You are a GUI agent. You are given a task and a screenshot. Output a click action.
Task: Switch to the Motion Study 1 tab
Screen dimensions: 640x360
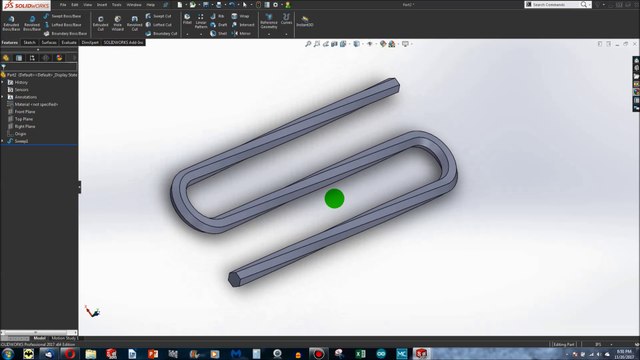coord(64,338)
